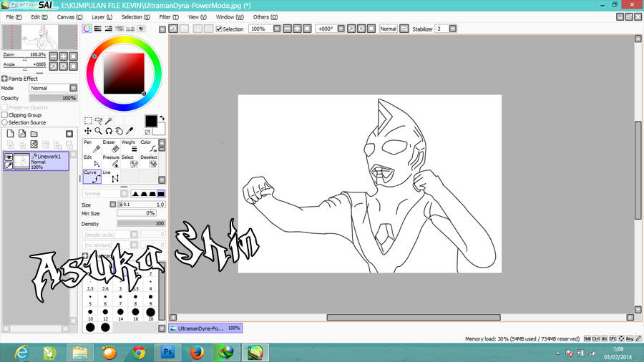Expand the Paints Effect section
The image size is (644, 362).
coord(4,79)
